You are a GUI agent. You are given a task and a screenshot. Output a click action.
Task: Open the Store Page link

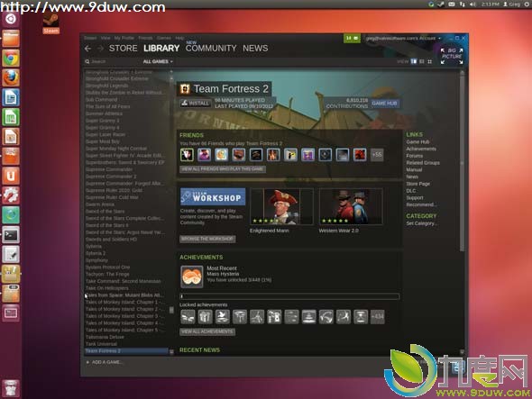coord(418,184)
